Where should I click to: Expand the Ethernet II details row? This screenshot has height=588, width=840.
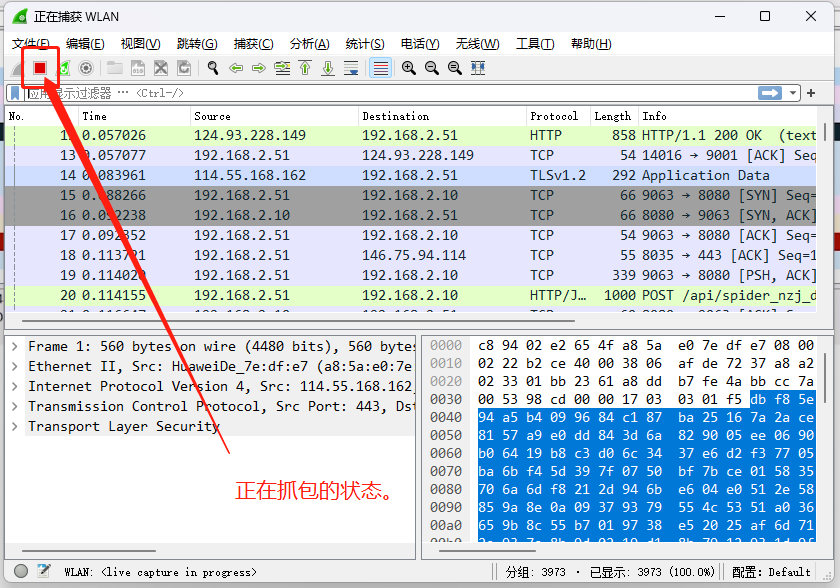tap(15, 366)
